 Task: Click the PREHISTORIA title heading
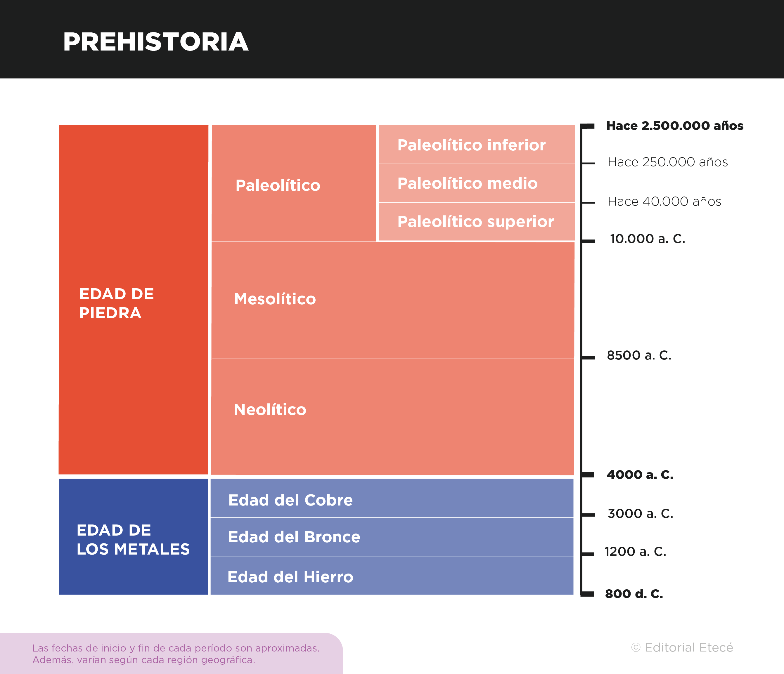[x=155, y=41]
